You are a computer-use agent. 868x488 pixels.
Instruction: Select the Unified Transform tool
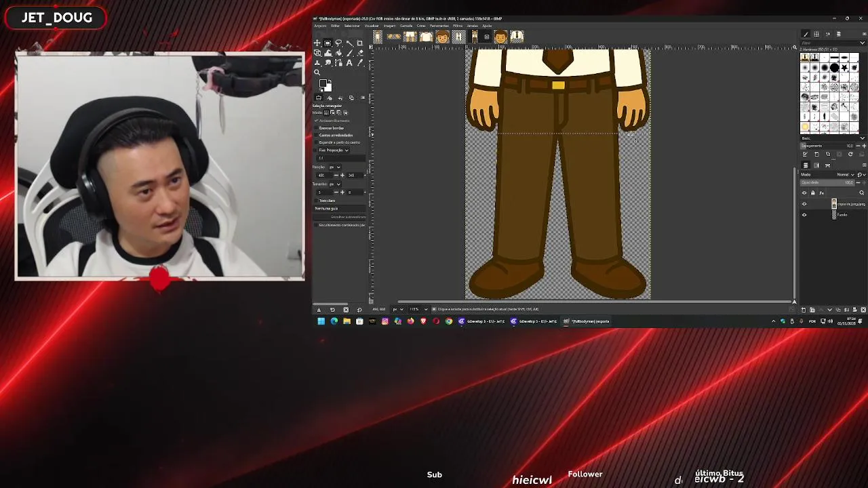tap(317, 53)
